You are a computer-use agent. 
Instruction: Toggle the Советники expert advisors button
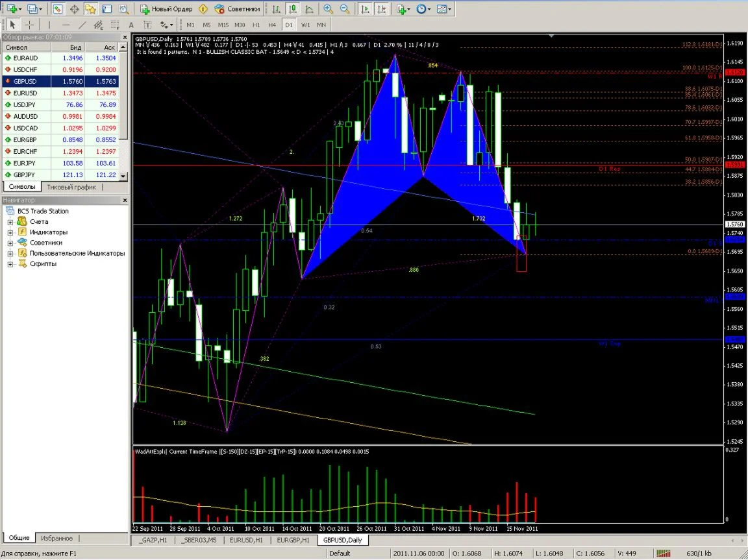pyautogui.click(x=238, y=9)
